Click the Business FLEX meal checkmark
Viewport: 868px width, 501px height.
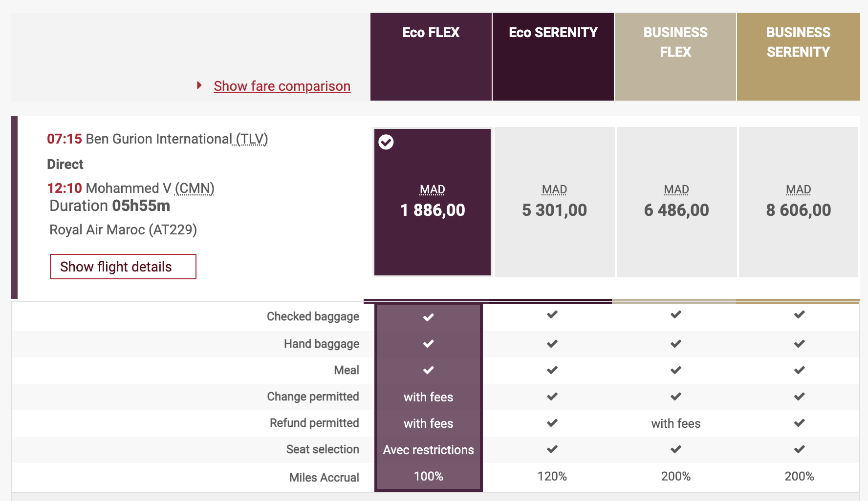(x=676, y=370)
